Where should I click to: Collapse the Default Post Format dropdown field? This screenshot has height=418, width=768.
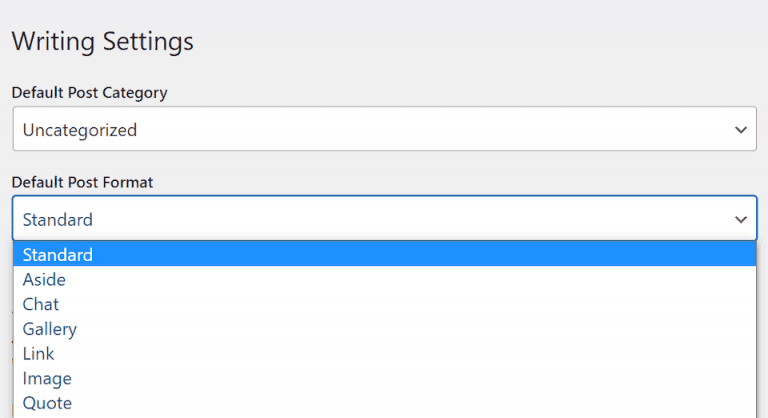tap(384, 219)
